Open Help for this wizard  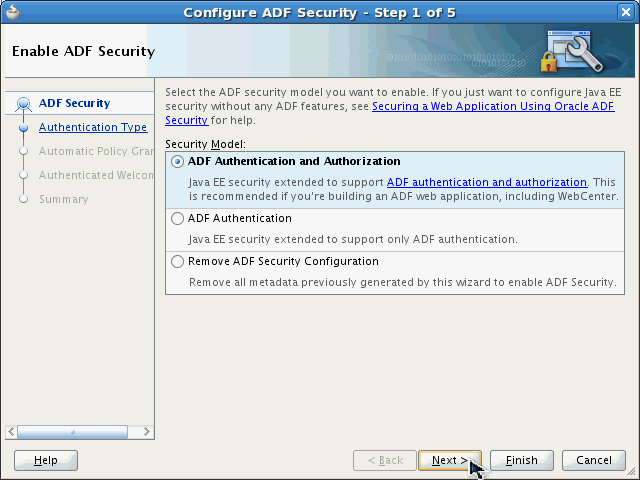(x=46, y=461)
